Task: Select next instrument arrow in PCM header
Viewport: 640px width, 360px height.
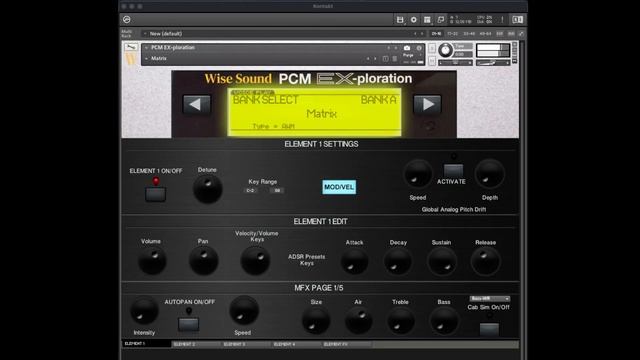Action: click(x=396, y=48)
